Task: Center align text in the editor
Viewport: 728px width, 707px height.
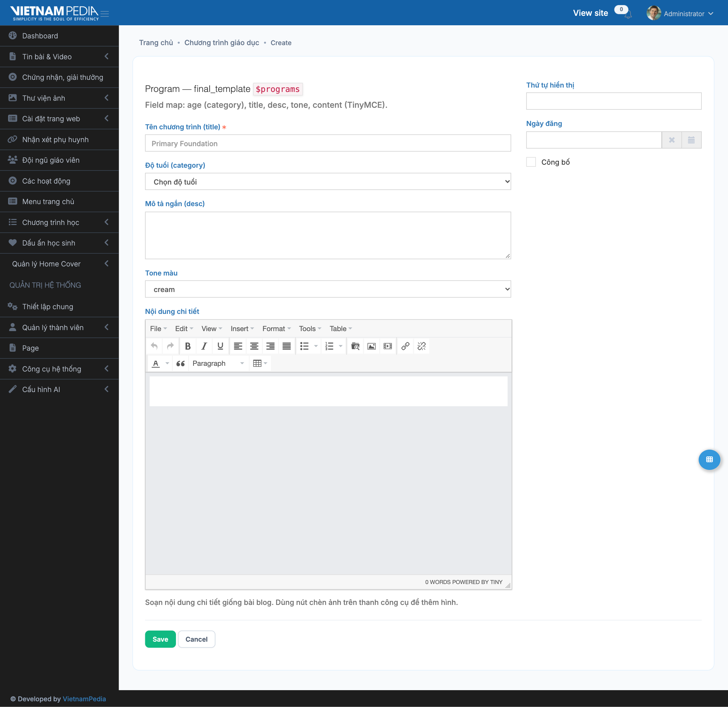Action: coord(254,346)
